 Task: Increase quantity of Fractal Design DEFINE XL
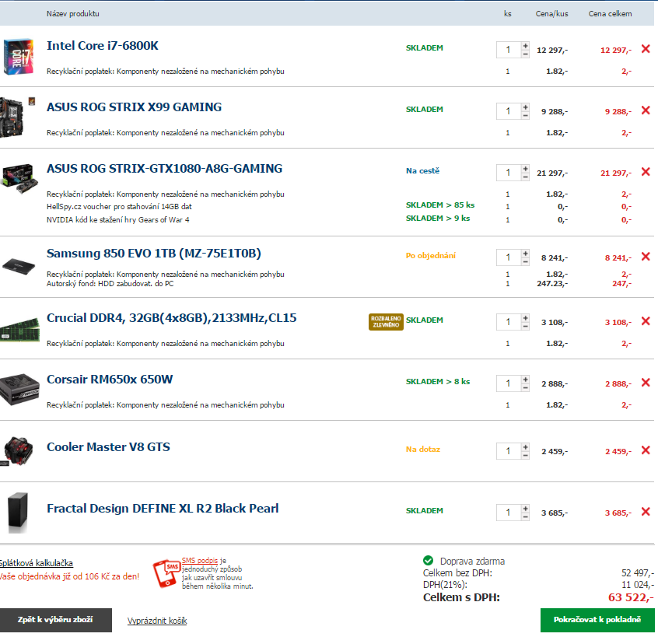click(526, 508)
